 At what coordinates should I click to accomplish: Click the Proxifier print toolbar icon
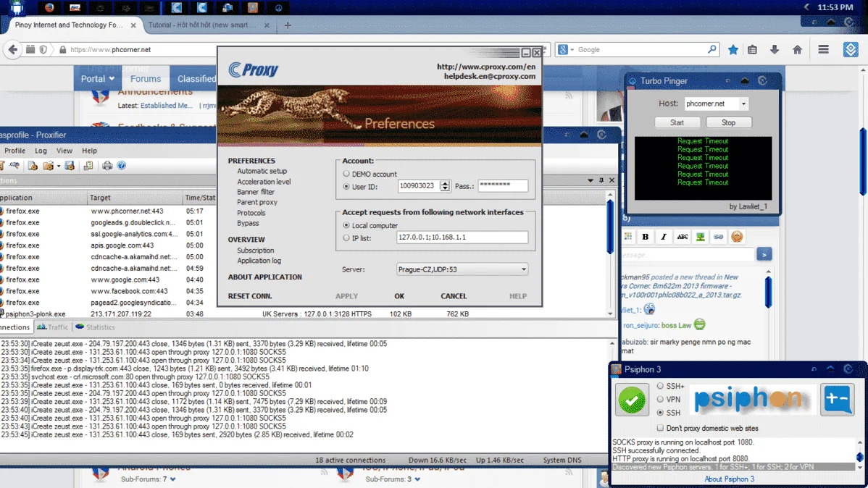[x=107, y=165]
